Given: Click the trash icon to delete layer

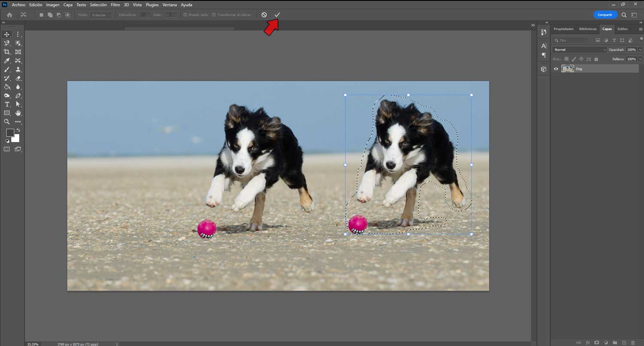Looking at the screenshot, I should pyautogui.click(x=633, y=343).
